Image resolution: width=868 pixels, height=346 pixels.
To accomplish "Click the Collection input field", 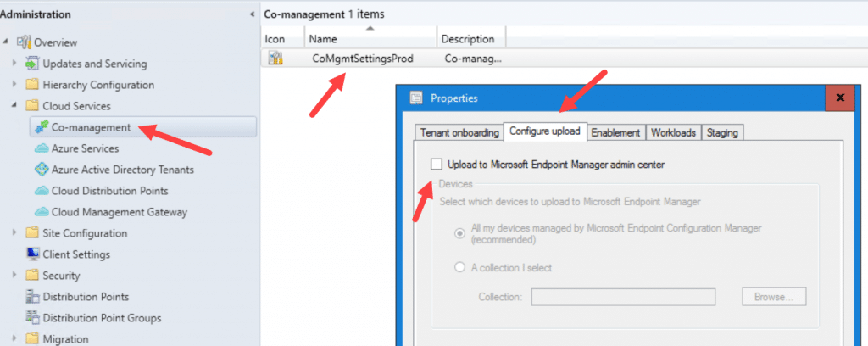I will pyautogui.click(x=623, y=297).
